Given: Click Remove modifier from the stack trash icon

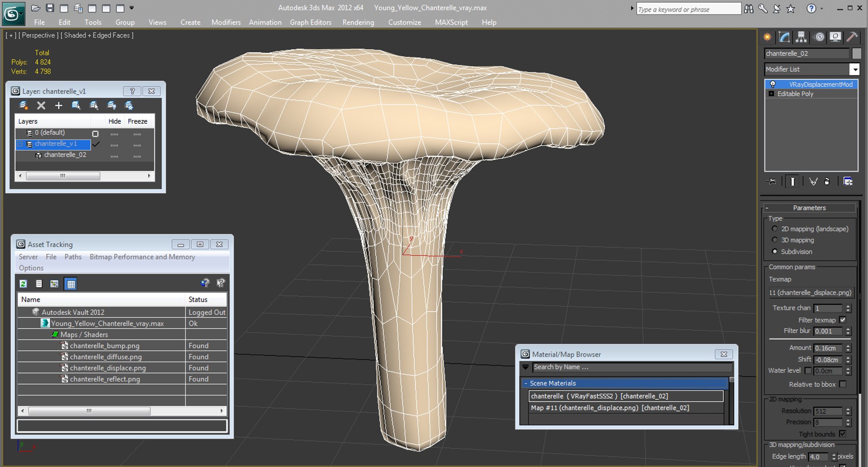Looking at the screenshot, I should (x=827, y=182).
